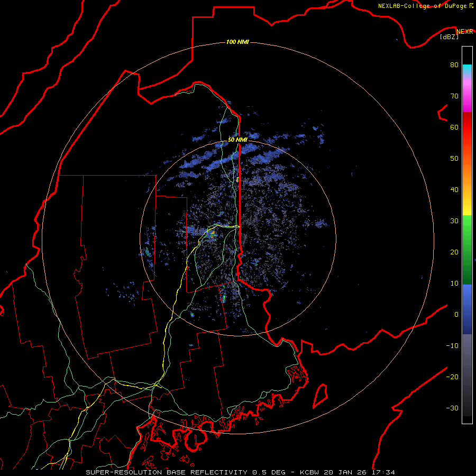This screenshot has width=476, height=476.
Task: Click the -10 value on the color scale
Action: 452,346
